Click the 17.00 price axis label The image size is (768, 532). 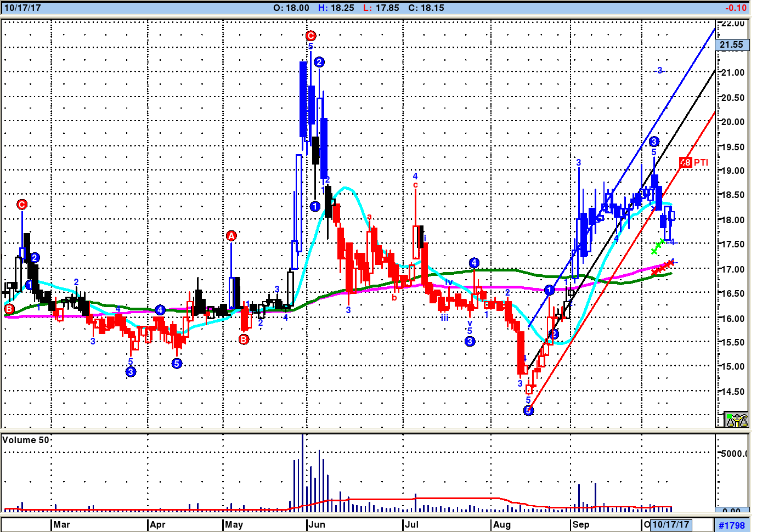pyautogui.click(x=732, y=269)
